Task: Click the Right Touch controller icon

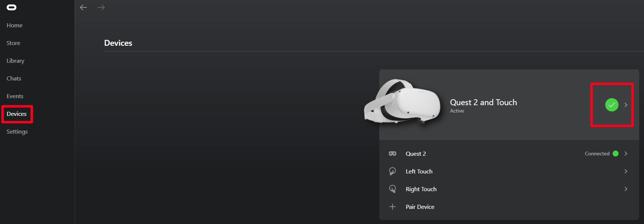Action: click(392, 189)
